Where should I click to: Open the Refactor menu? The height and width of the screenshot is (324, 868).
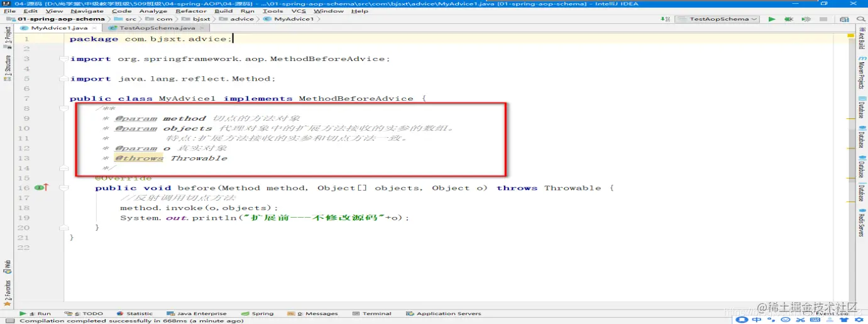(x=191, y=11)
